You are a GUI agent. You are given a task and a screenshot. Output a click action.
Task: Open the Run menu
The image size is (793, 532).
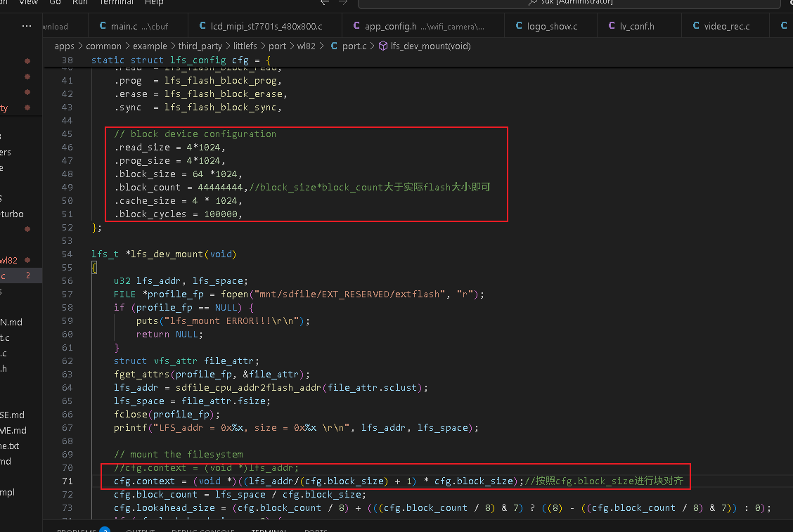point(80,3)
